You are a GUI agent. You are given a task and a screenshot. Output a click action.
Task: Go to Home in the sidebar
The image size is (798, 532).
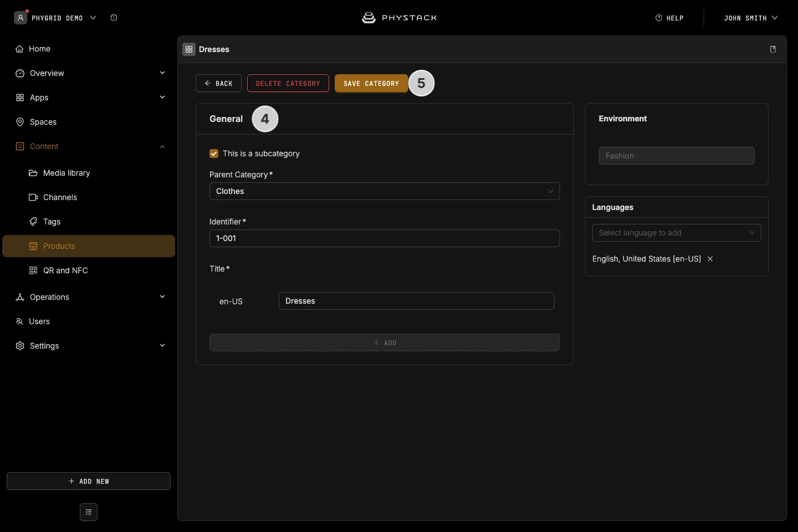pos(89,49)
